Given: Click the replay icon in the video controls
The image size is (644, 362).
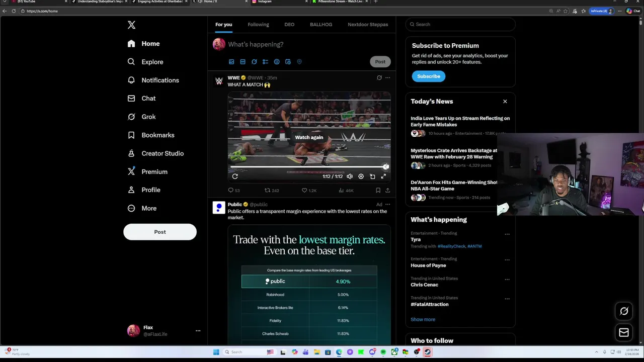Looking at the screenshot, I should tap(235, 176).
